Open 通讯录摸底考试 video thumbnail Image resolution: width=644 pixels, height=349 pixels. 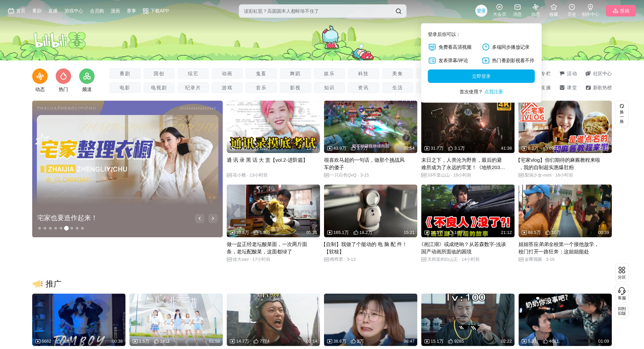point(273,127)
